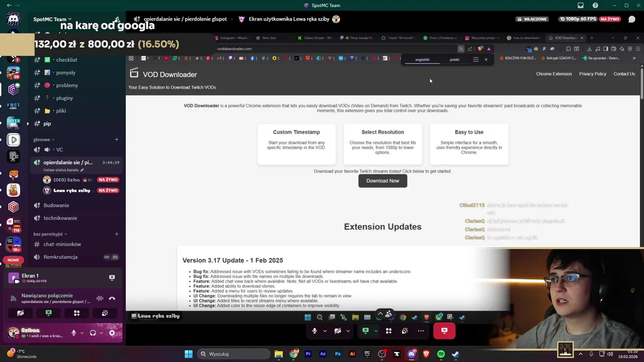Open soundboard icon in bottom call bar
Screen dimensions: 644x362
click(x=405, y=331)
